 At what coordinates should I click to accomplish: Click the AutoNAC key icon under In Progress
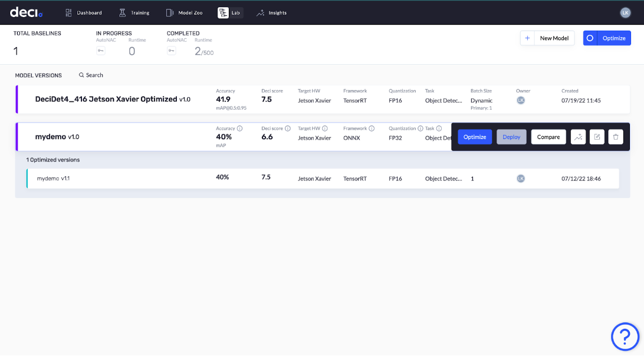100,51
